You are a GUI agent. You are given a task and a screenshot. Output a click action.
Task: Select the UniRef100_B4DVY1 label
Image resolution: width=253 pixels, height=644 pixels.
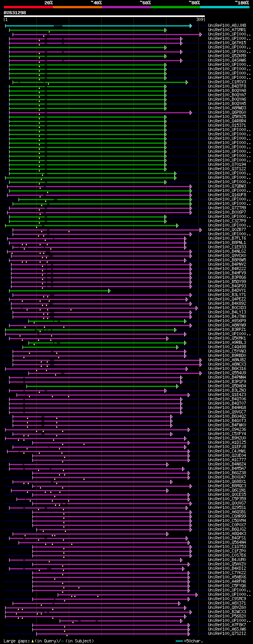pos(227,291)
